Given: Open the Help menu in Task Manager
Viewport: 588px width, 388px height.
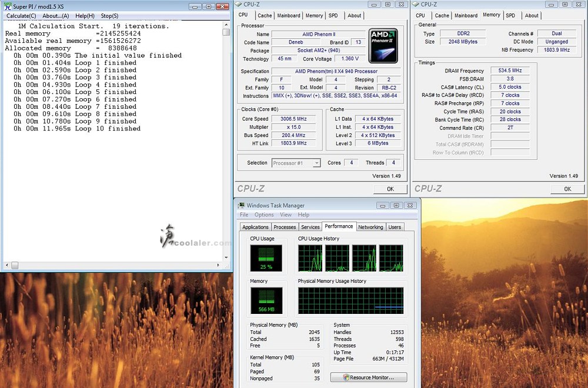Looking at the screenshot, I should (x=303, y=215).
